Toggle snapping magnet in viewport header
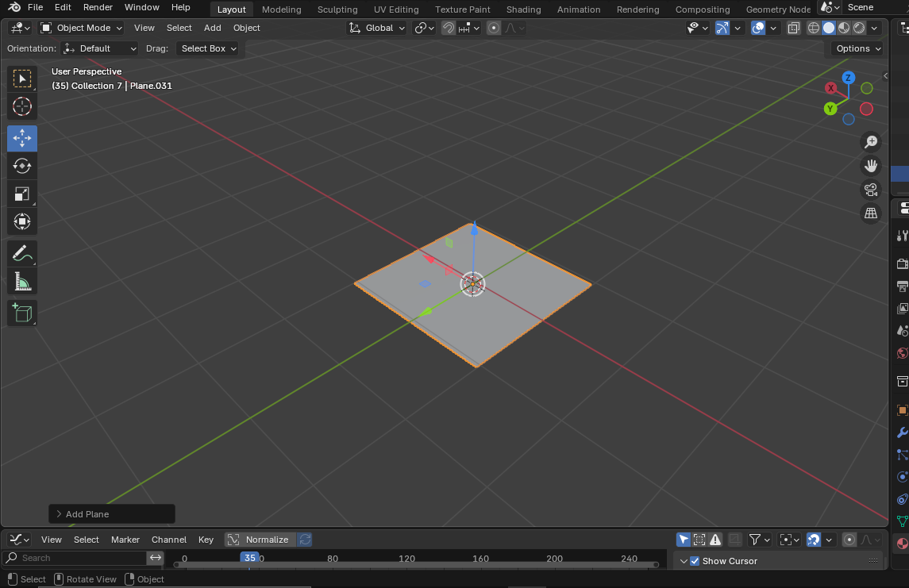The width and height of the screenshot is (909, 588). pos(448,28)
